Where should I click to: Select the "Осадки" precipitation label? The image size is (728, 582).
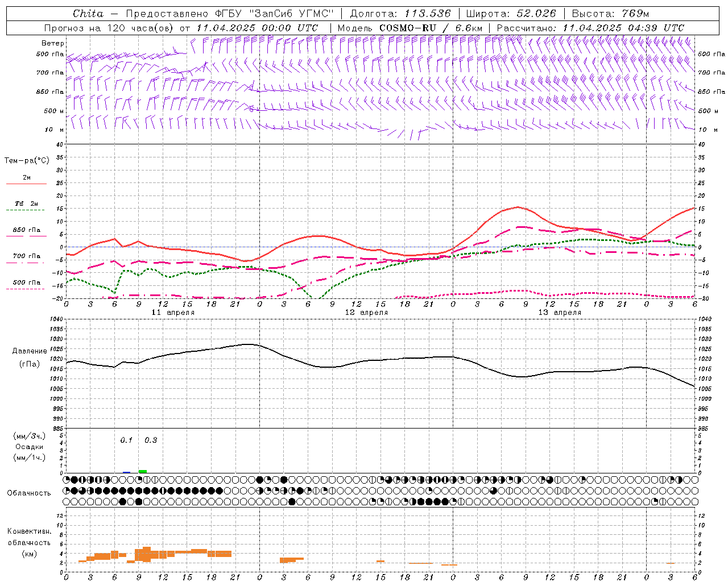(30, 447)
